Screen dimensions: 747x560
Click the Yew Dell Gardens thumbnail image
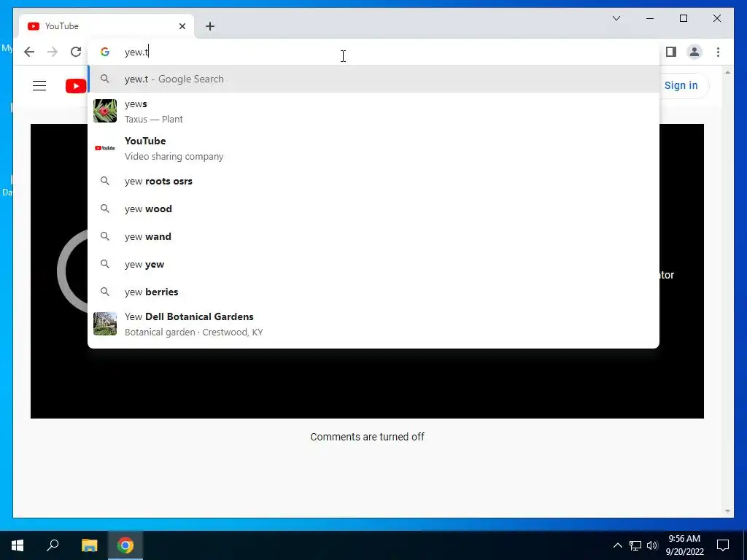[105, 324]
